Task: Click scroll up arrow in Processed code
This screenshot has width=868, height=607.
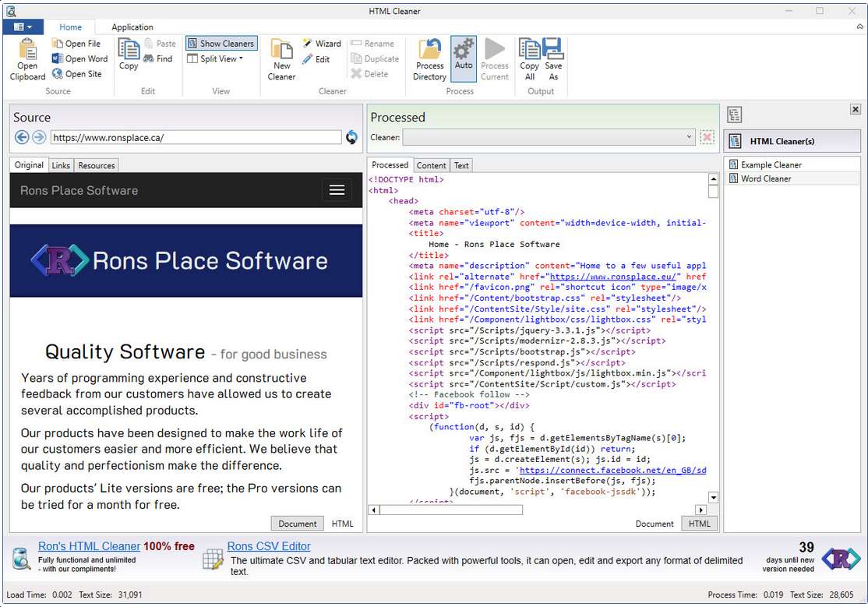Action: [x=713, y=179]
